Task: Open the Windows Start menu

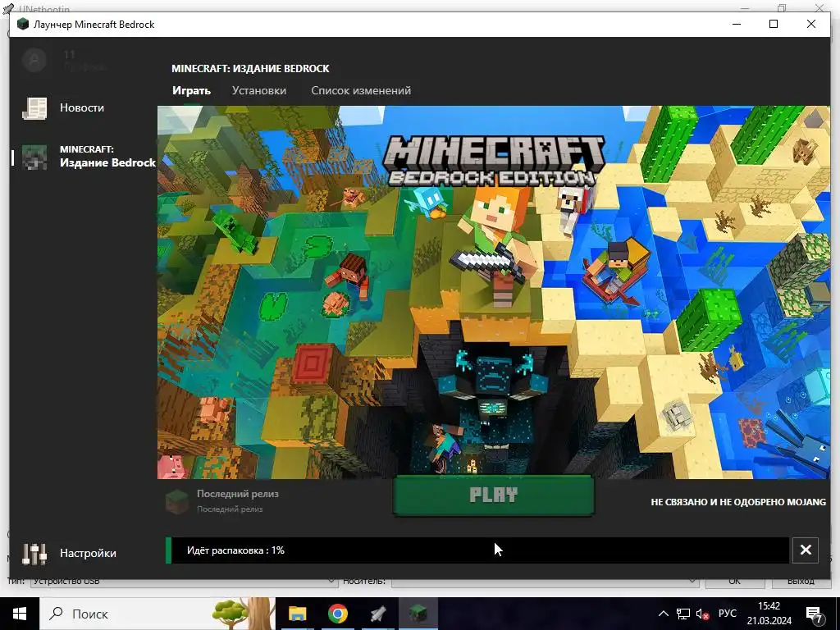Action: coord(20,614)
